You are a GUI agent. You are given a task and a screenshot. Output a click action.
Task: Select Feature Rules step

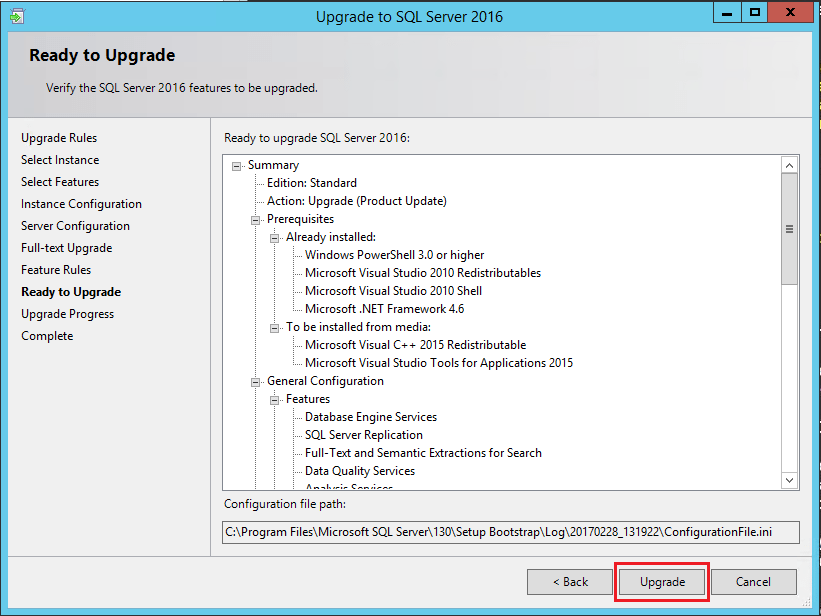[x=56, y=270]
